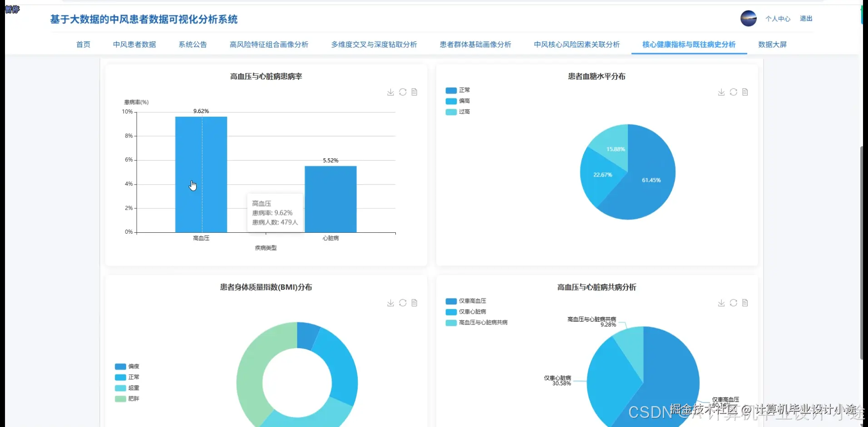Click the 高血压 bar in the prevalence chart
868x427 pixels.
coord(201,175)
